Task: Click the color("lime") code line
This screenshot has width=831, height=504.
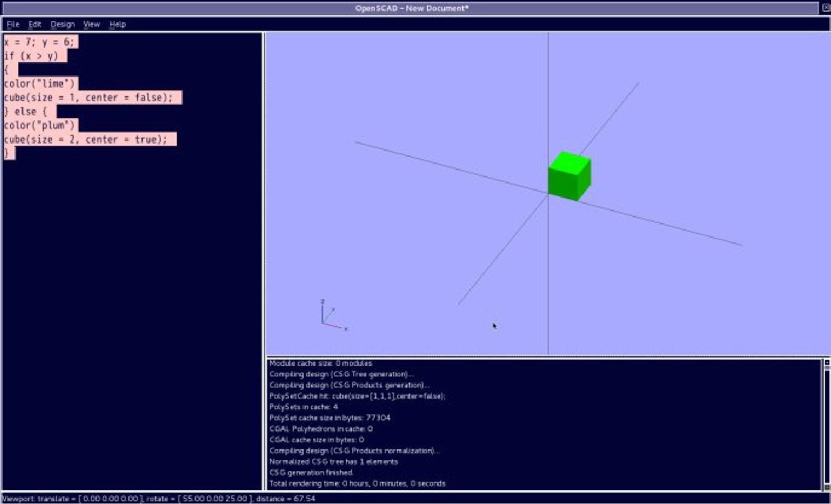Action: pyautogui.click(x=39, y=84)
